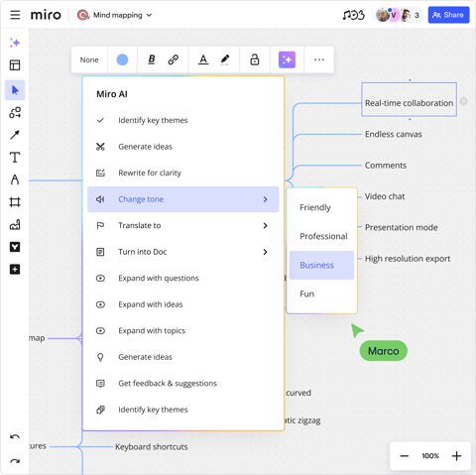
Task: Select the Real-time collaboration node
Action: point(409,100)
